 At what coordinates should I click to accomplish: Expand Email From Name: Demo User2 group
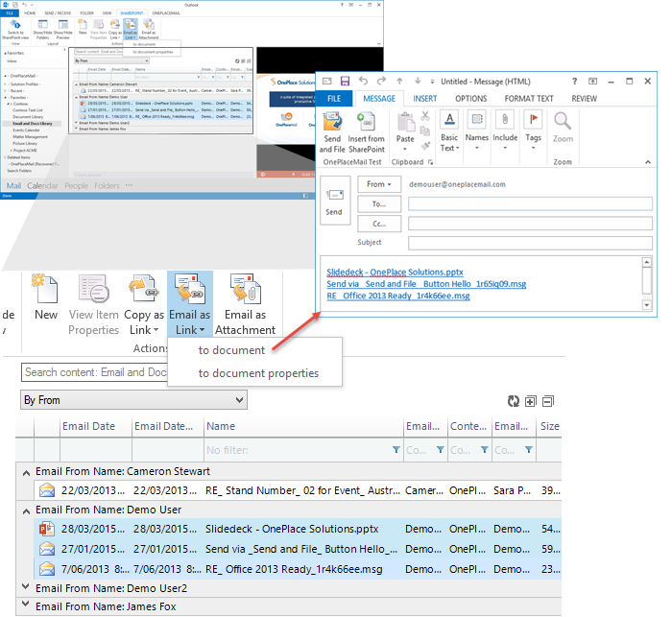click(x=25, y=586)
